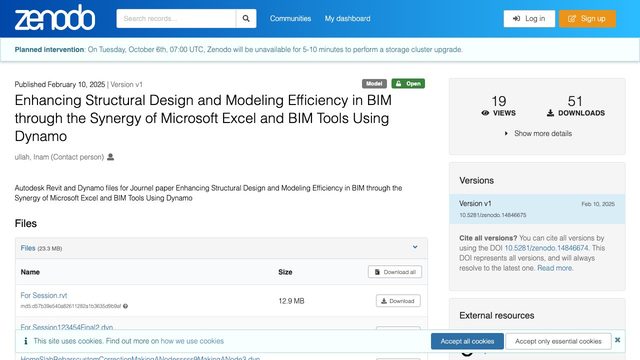Screen dimensions: 640x360
Task: Click md5 checksum help icon for For Session.rvt
Action: pos(125,306)
